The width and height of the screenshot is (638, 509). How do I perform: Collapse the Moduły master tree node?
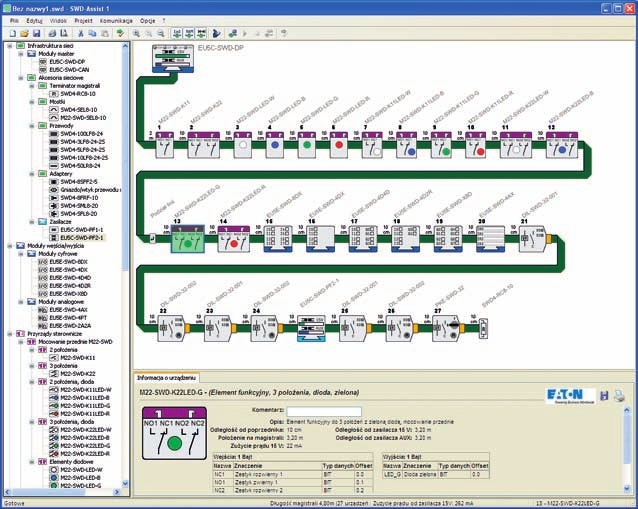tap(21, 54)
